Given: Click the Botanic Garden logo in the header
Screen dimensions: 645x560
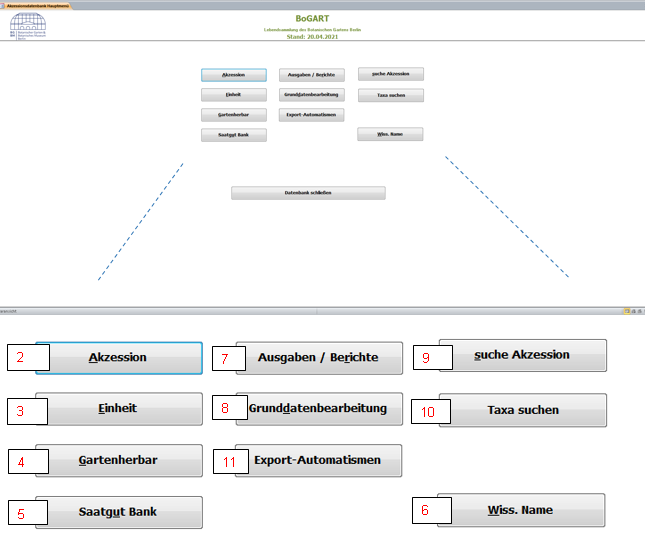Looking at the screenshot, I should 27,27.
